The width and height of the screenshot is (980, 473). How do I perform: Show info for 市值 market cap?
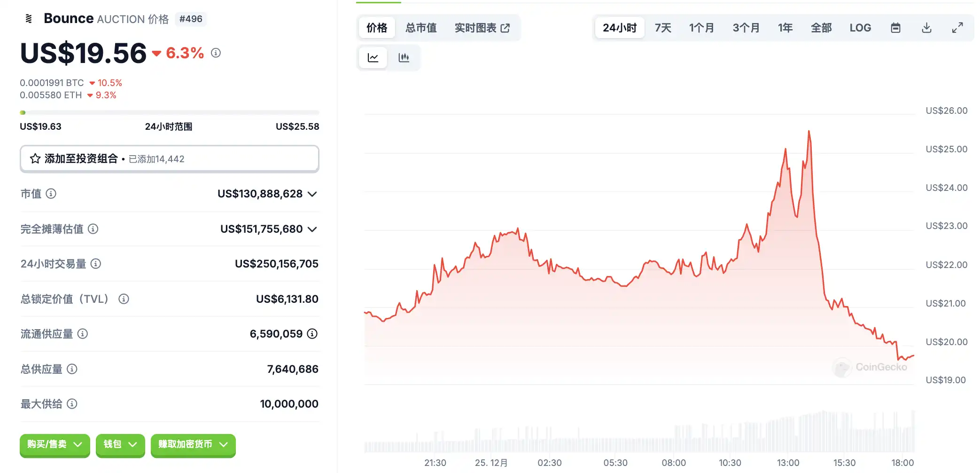pyautogui.click(x=51, y=194)
